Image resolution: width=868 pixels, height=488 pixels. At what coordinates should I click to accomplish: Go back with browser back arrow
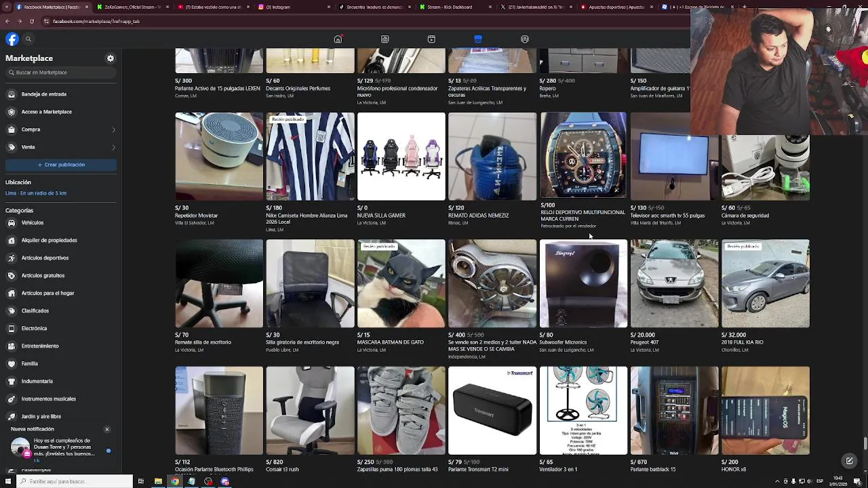[x=7, y=21]
